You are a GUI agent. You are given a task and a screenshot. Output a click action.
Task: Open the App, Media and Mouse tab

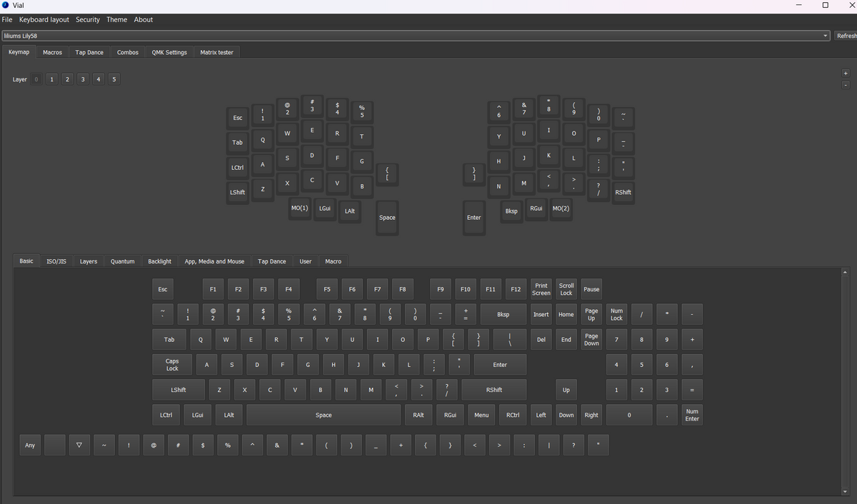[x=215, y=261]
